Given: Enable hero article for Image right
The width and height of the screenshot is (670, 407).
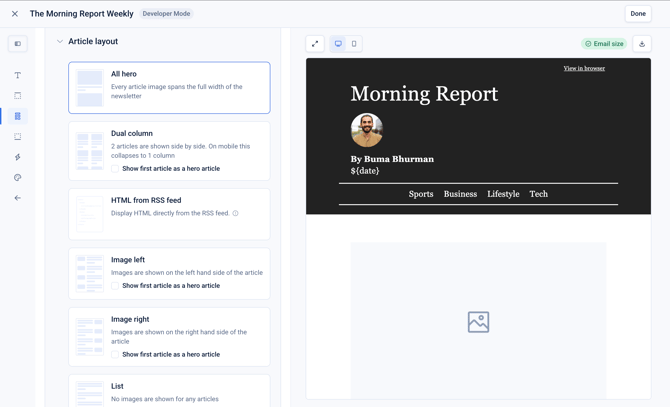Looking at the screenshot, I should tap(115, 354).
